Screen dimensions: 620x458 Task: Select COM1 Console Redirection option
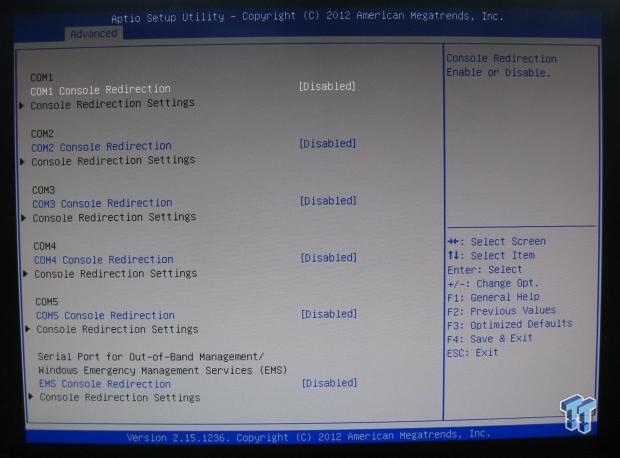[x=100, y=90]
